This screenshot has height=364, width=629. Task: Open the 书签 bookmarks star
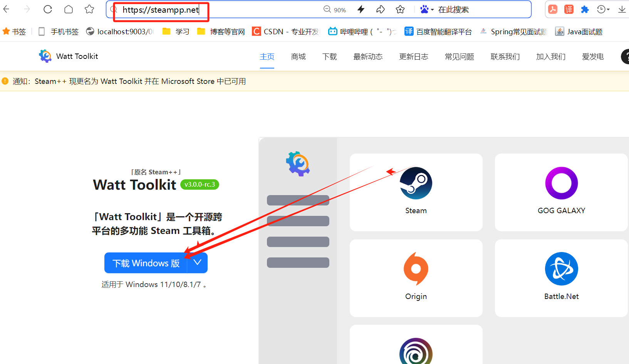click(x=14, y=32)
